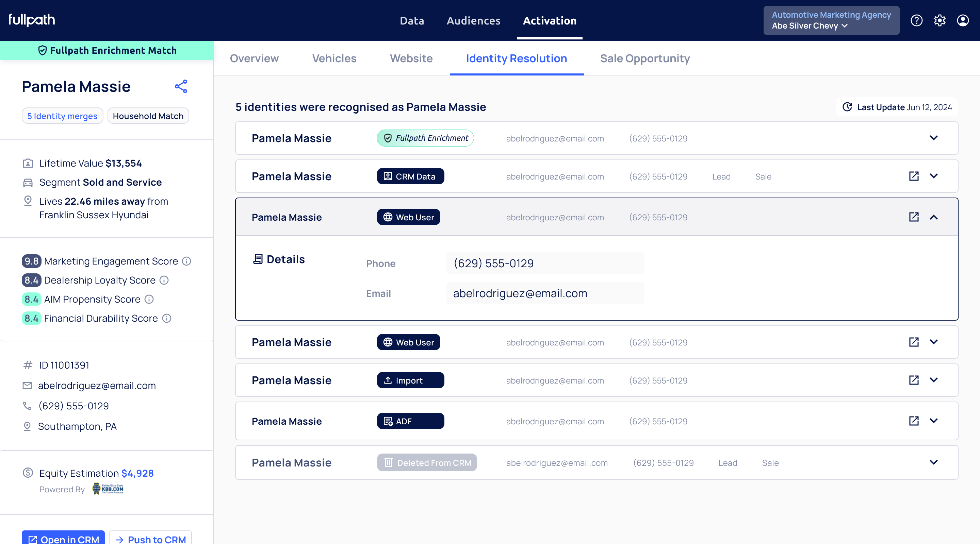Collapse the expanded Web User row

(933, 217)
